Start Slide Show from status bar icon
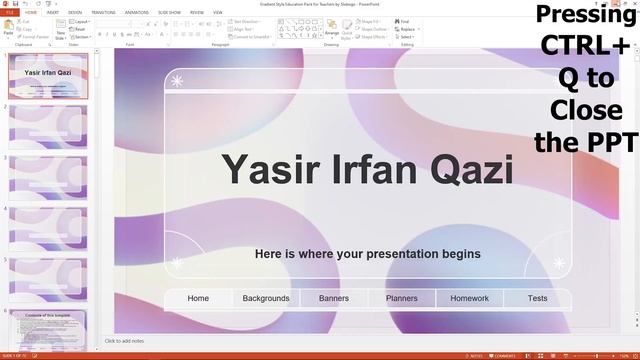The image size is (640, 360). coord(566,356)
